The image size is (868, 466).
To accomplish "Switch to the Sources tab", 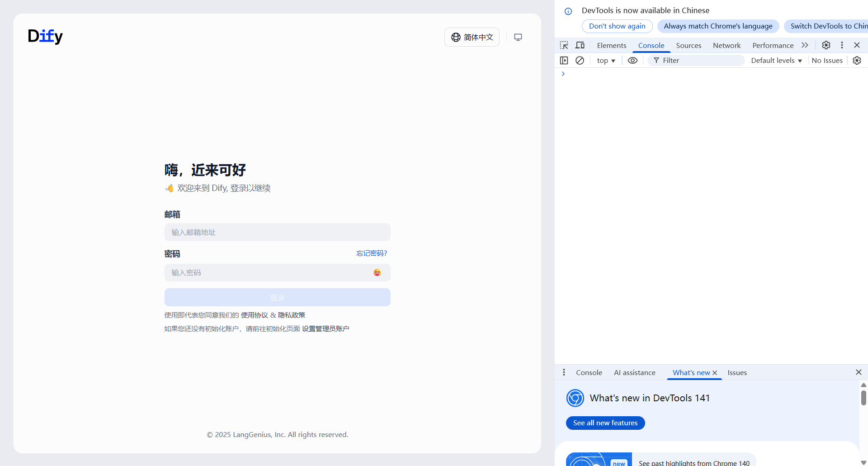I will tap(689, 45).
